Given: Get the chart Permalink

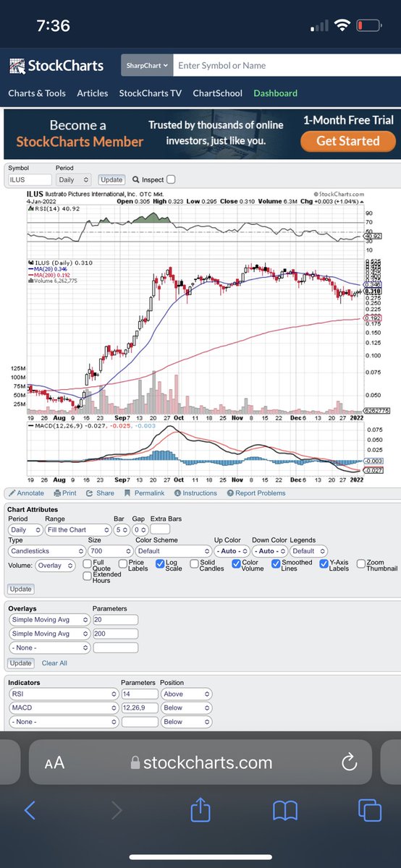Looking at the screenshot, I should click(143, 493).
